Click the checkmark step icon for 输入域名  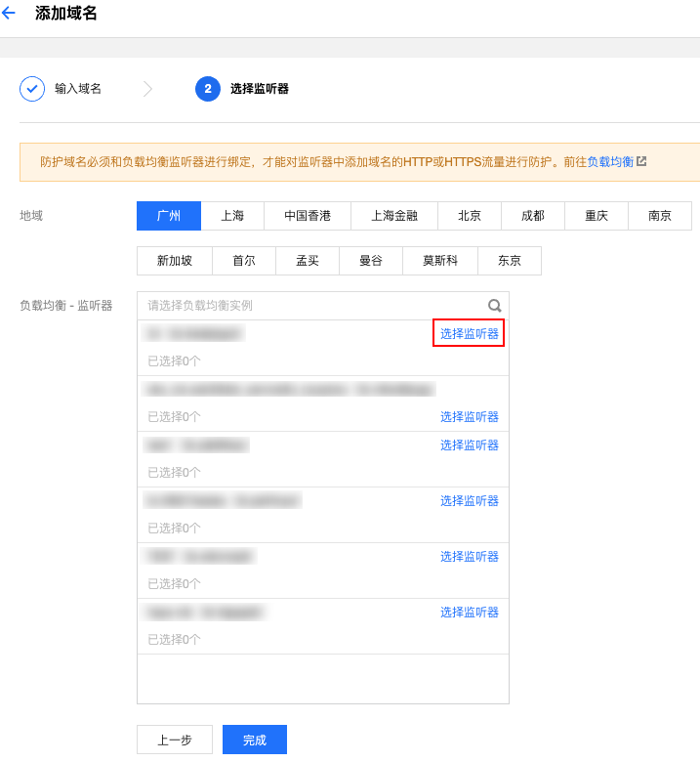click(x=32, y=89)
